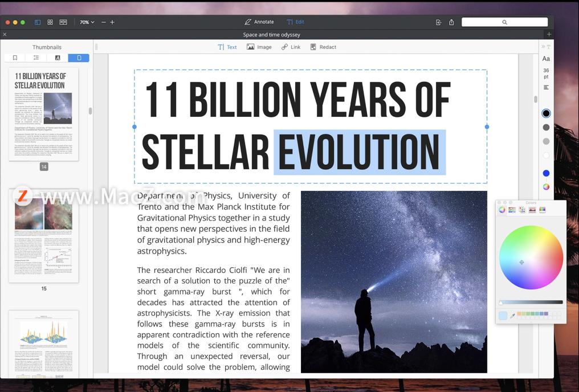Choose the Text editing tool

coord(227,47)
